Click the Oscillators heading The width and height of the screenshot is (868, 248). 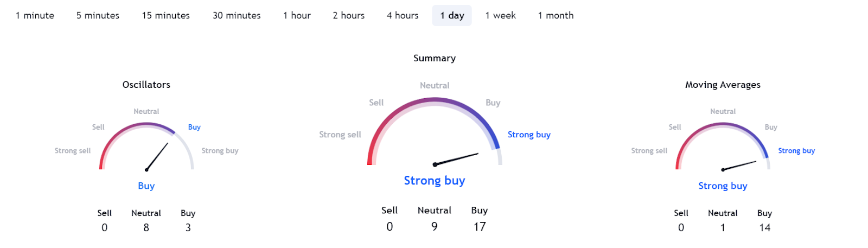click(146, 85)
